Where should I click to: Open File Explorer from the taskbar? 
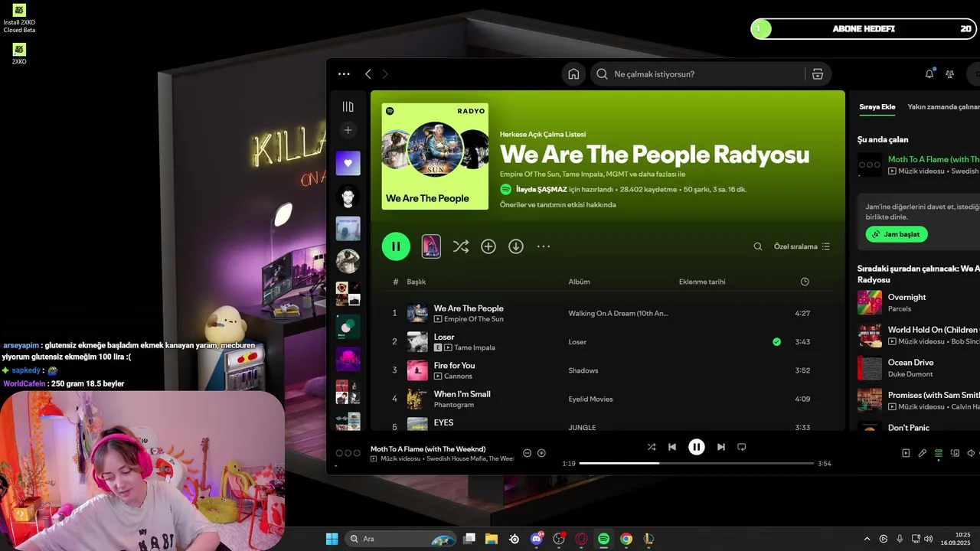tap(491, 539)
